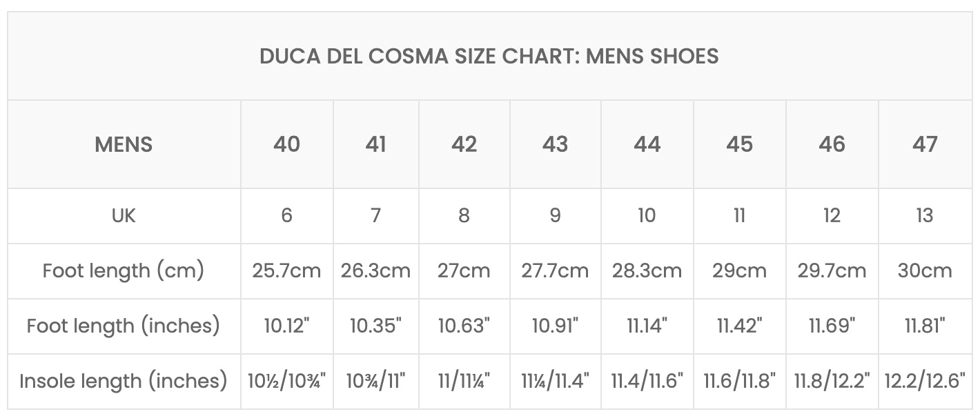Select the MENS header cell
This screenshot has width=980, height=414.
[124, 144]
